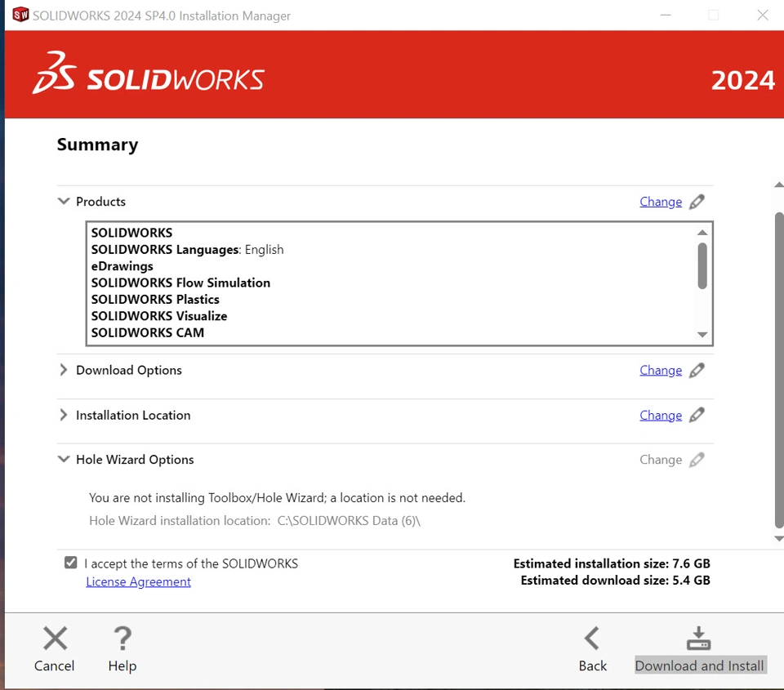Image resolution: width=784 pixels, height=690 pixels.
Task: Select SOLIDWORKS Flow Simulation in products list
Action: [180, 283]
